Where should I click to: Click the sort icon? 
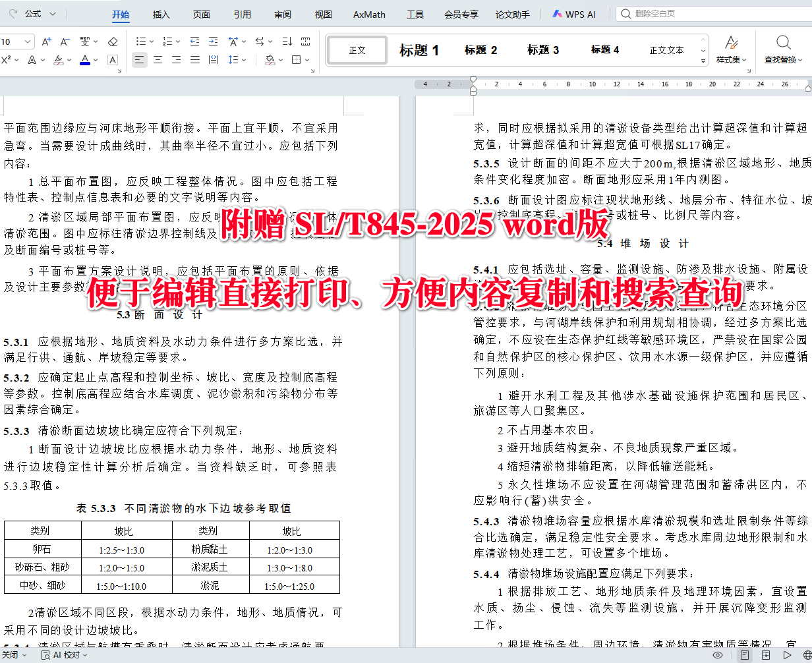[287, 42]
